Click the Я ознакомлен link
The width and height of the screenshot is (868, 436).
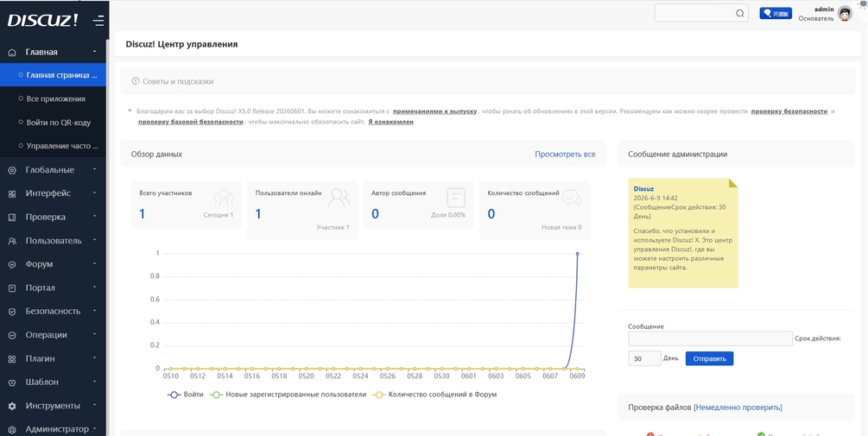tap(391, 122)
